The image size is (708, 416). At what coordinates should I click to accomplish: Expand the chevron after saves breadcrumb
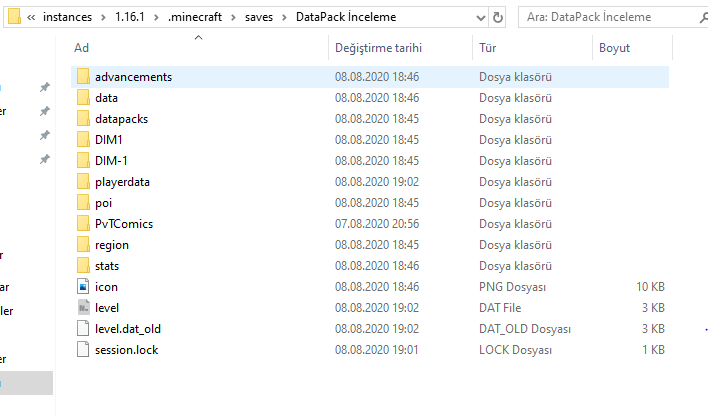pyautogui.click(x=284, y=17)
